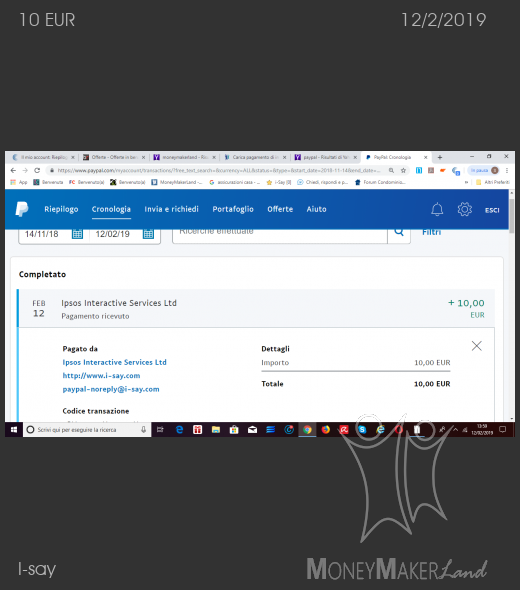Switch to the paypal Risultati browser tab

[x=325, y=157]
